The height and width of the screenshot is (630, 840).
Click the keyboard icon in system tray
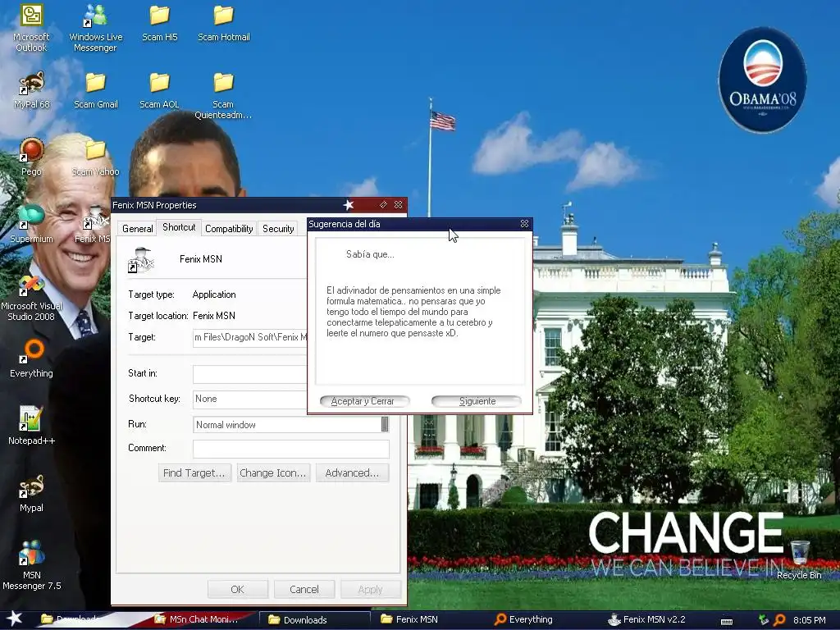coord(727,621)
